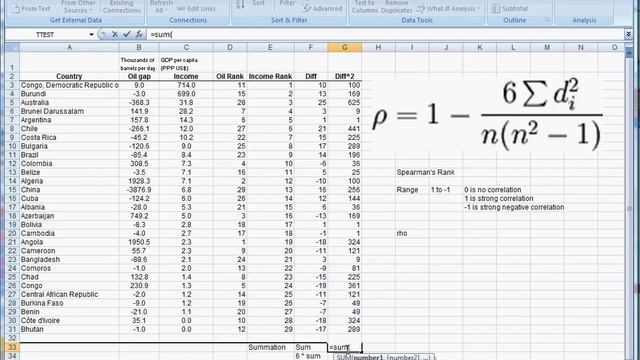Select row 33 header

click(x=12, y=347)
